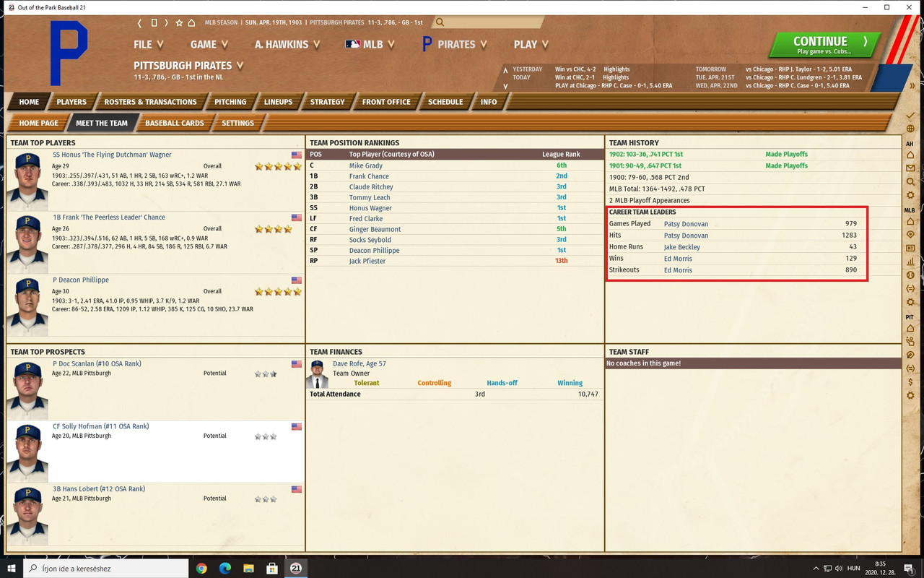Open the PITCHING tab
Screen dimensions: 924x578
tap(230, 102)
